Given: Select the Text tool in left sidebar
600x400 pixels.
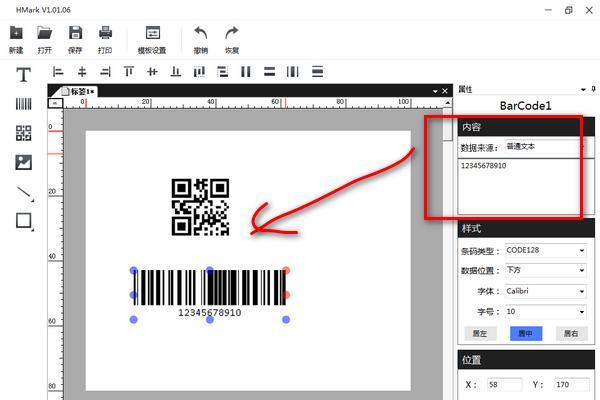Looking at the screenshot, I should pos(23,74).
